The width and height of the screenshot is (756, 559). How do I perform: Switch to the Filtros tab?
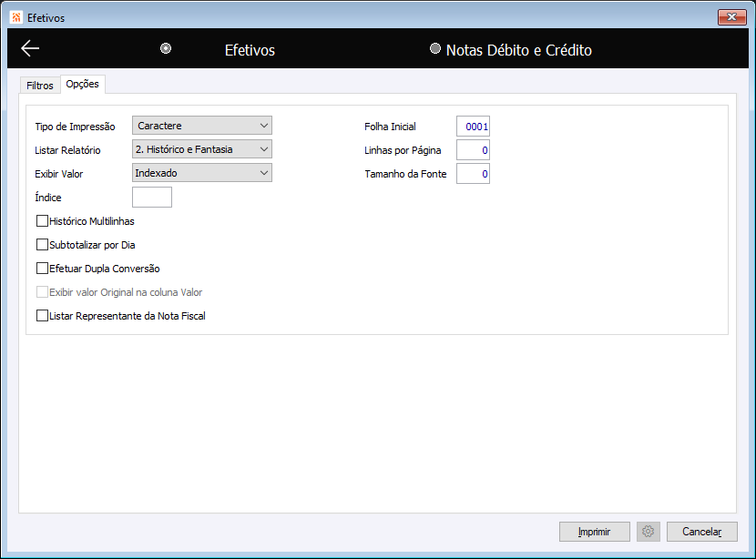pyautogui.click(x=40, y=86)
